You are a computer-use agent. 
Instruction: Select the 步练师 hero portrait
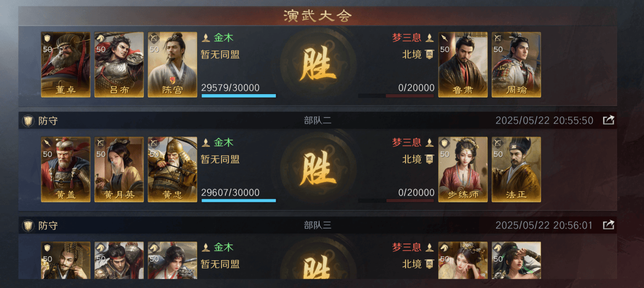(463, 169)
